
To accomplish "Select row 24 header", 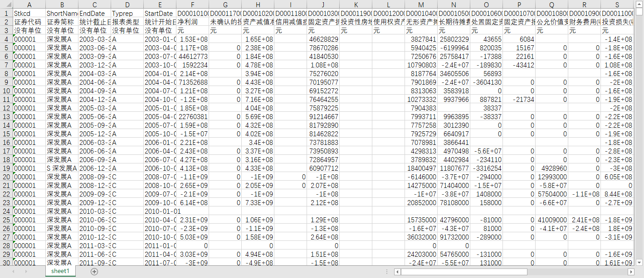I will click(x=6, y=211).
